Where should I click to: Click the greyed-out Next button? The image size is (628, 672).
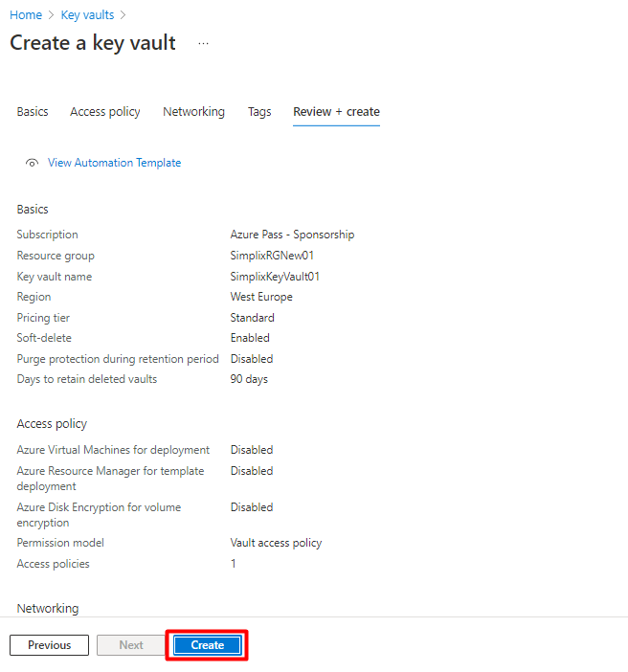[x=131, y=645]
